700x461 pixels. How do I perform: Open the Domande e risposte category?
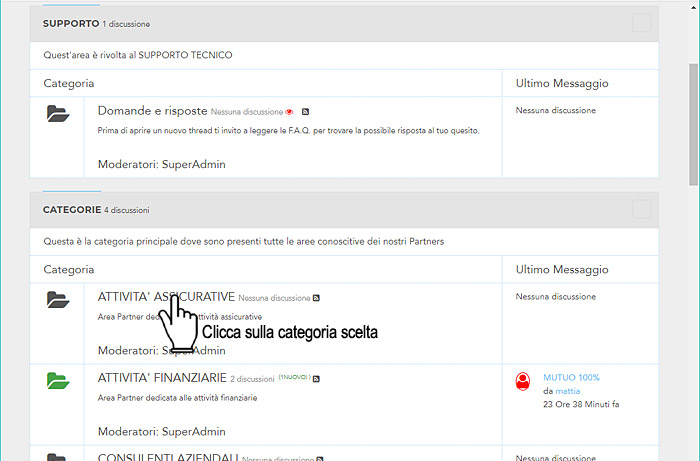tap(152, 111)
